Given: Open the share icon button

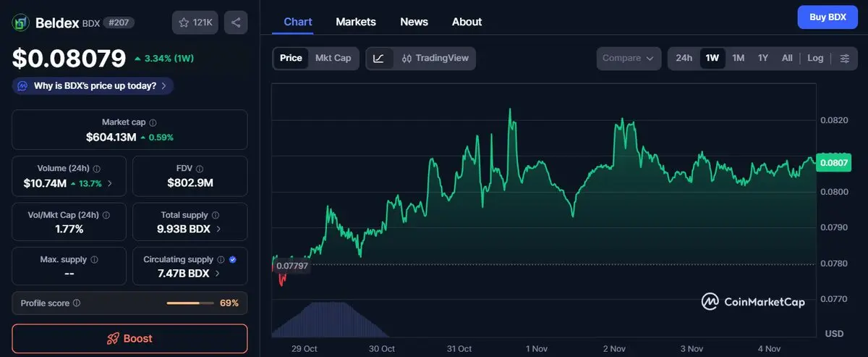Looking at the screenshot, I should click(x=236, y=22).
